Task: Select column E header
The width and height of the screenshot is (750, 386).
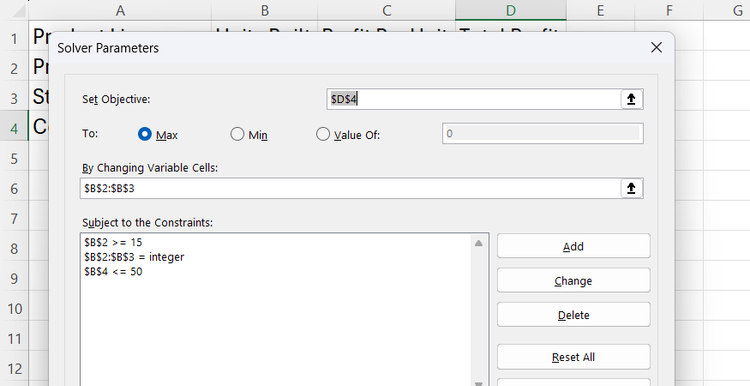Action: point(600,11)
